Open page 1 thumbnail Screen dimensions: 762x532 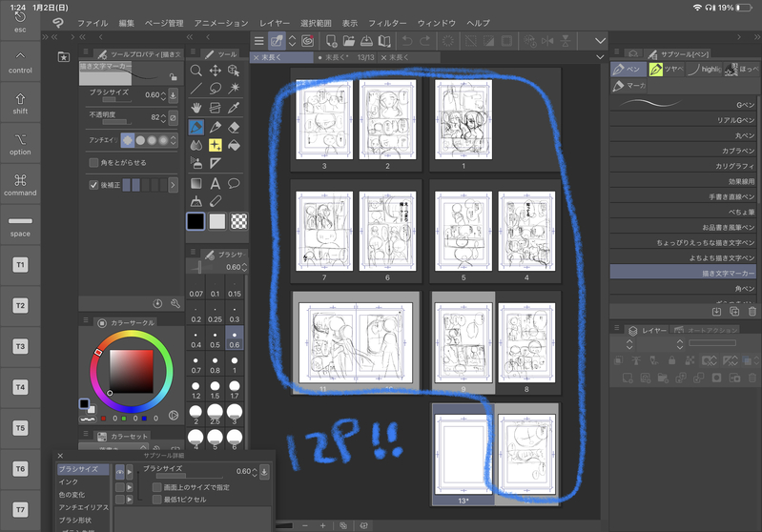pos(463,119)
